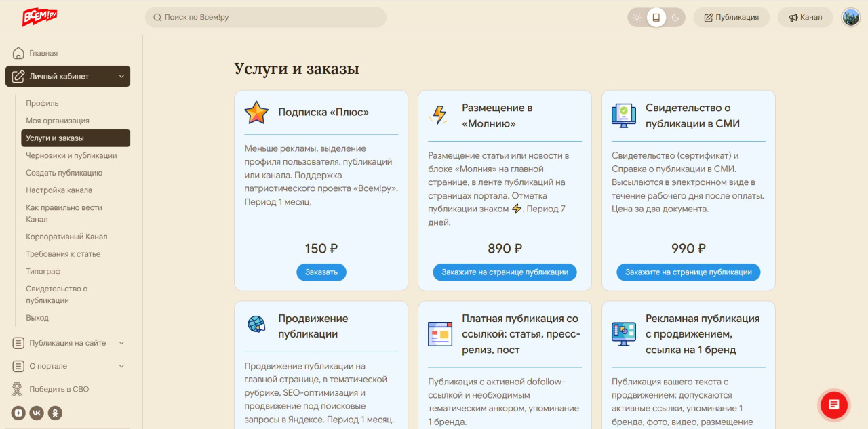The height and width of the screenshot is (429, 868).
Task: Click the Рекламная публикация с продвижением title
Action: (x=703, y=334)
